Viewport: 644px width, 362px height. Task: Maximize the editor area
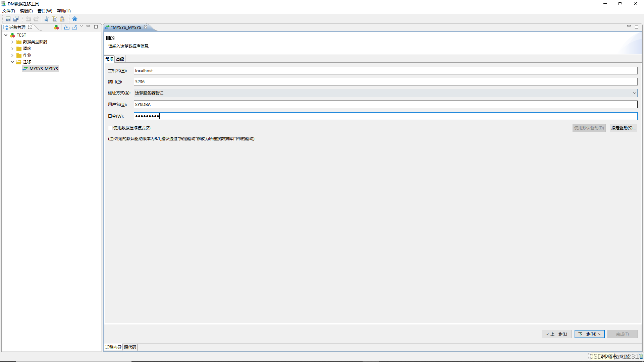point(637,27)
